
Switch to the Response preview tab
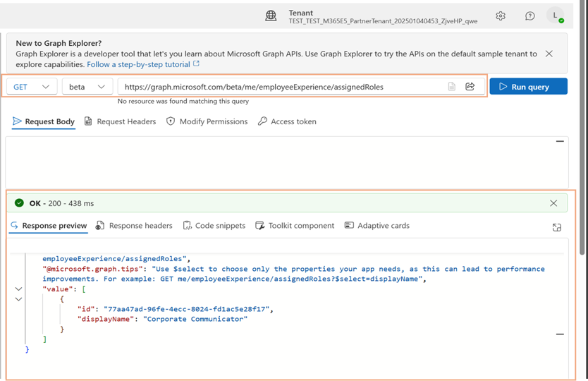(x=49, y=226)
